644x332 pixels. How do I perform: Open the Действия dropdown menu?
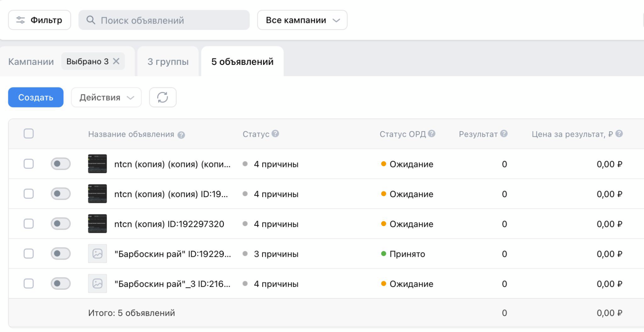coord(106,97)
